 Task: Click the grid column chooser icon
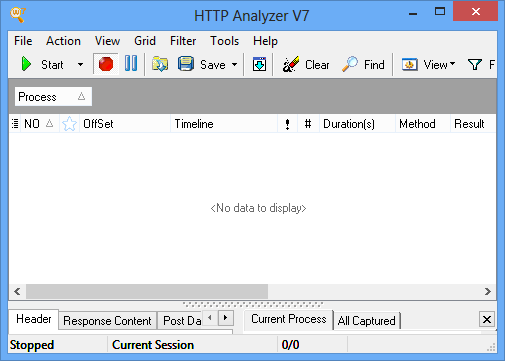15,124
